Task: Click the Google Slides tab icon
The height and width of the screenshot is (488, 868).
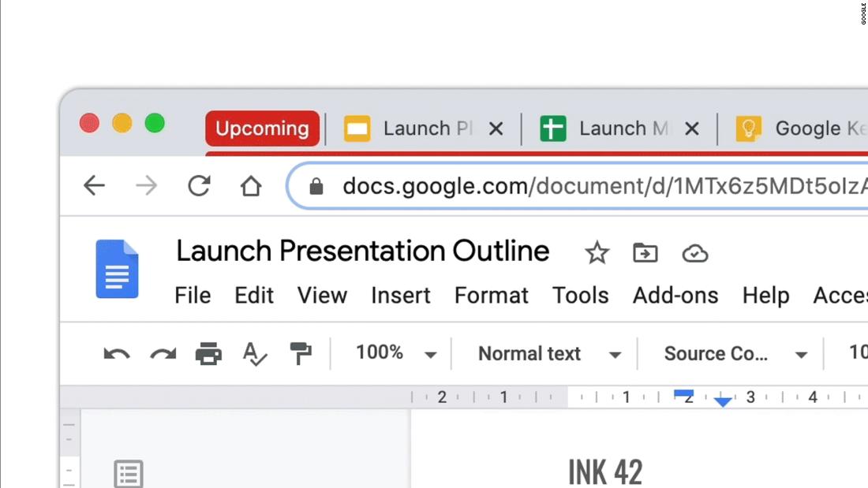Action: point(357,129)
